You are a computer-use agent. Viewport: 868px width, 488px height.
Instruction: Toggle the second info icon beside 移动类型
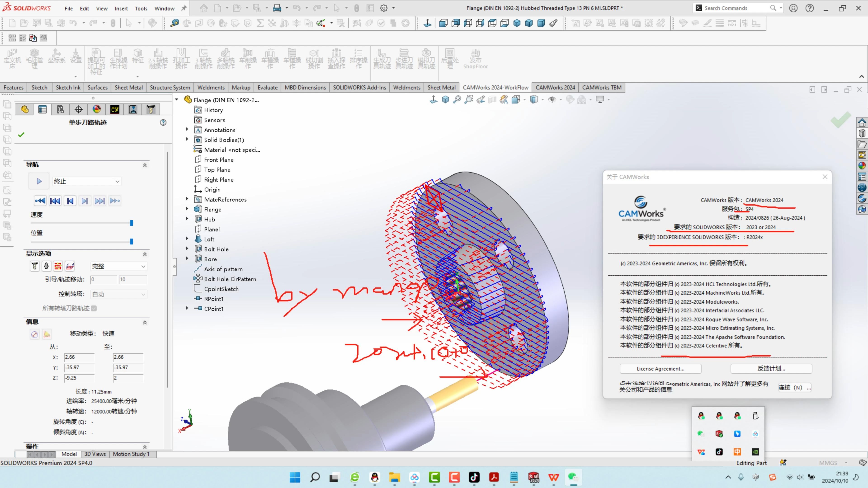click(x=47, y=334)
